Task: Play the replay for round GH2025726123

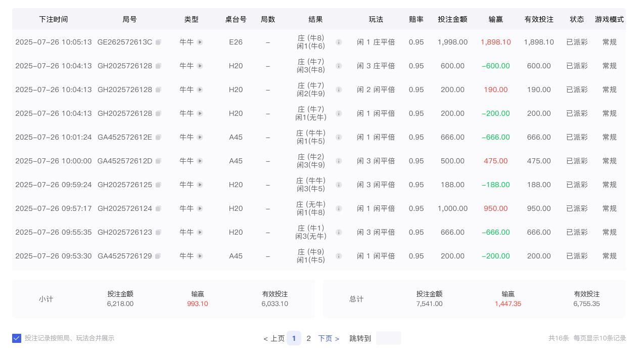Action: click(x=200, y=232)
